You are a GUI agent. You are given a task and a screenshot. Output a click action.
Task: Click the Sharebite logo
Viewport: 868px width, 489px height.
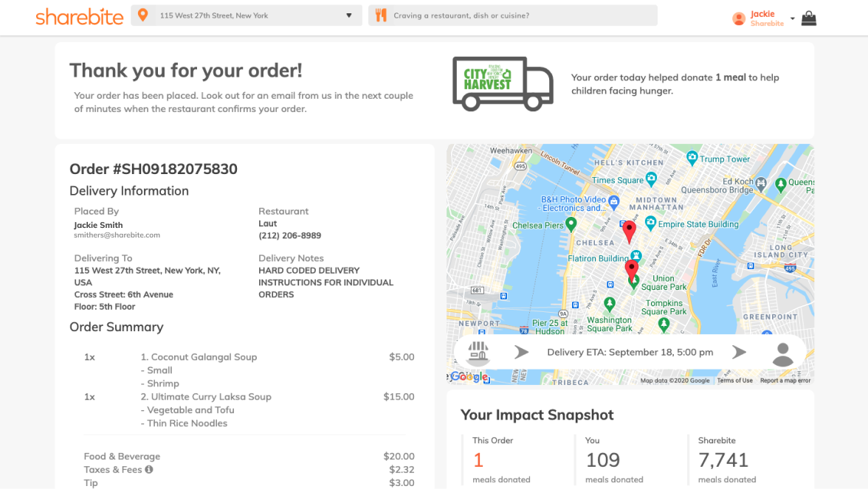(x=80, y=17)
